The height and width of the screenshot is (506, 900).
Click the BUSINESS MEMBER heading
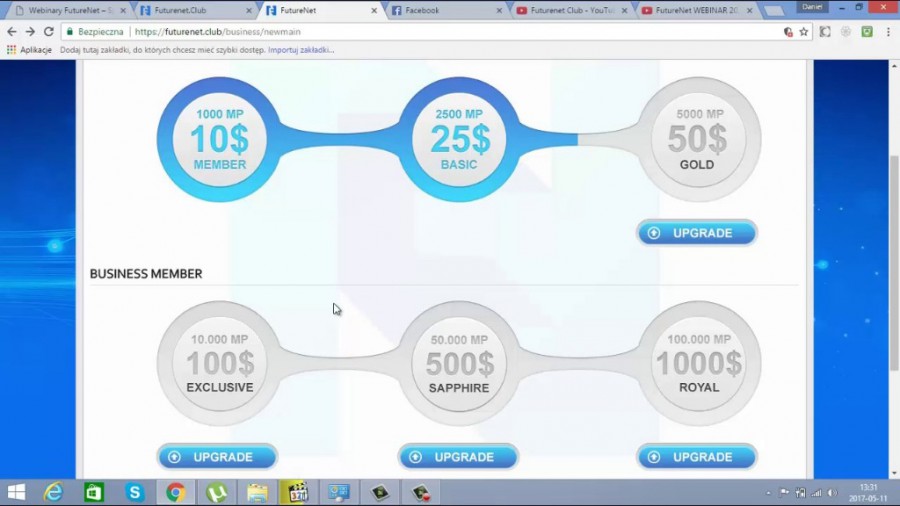(146, 274)
